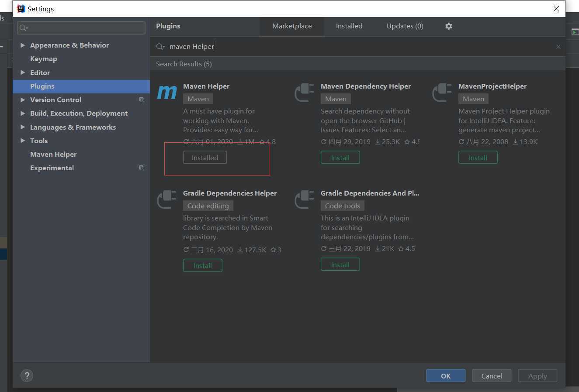Screen dimensions: 579x392
Task: Open the plugins gear settings icon
Action: [449, 26]
